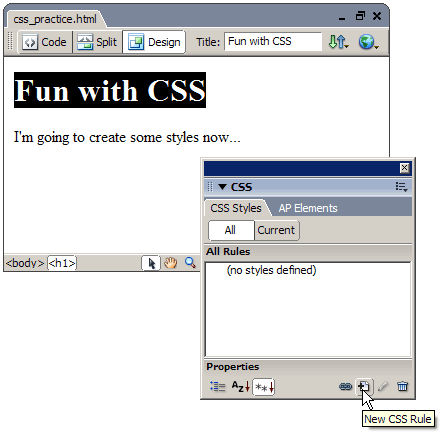Switch to the AP Elements tab
The image size is (440, 432).
[x=308, y=208]
